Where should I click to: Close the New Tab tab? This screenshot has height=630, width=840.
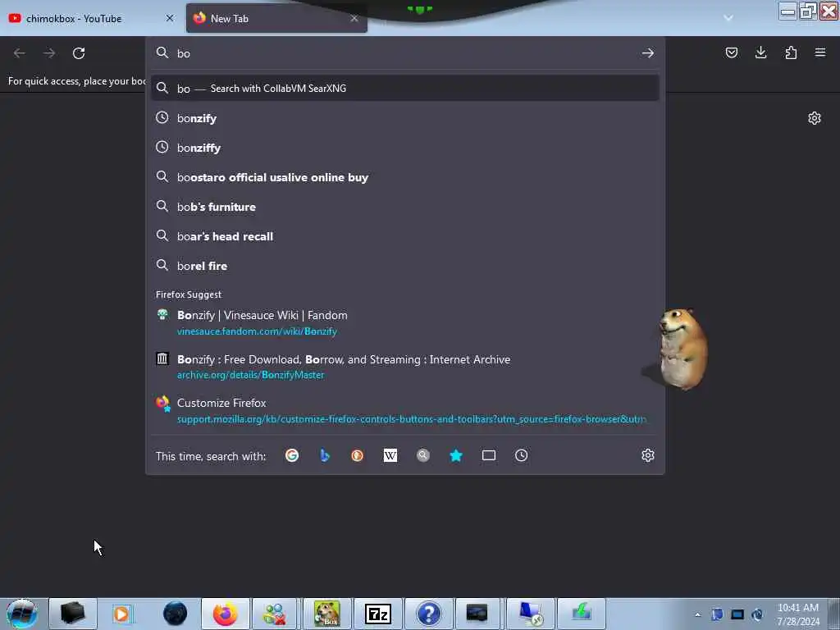click(354, 18)
